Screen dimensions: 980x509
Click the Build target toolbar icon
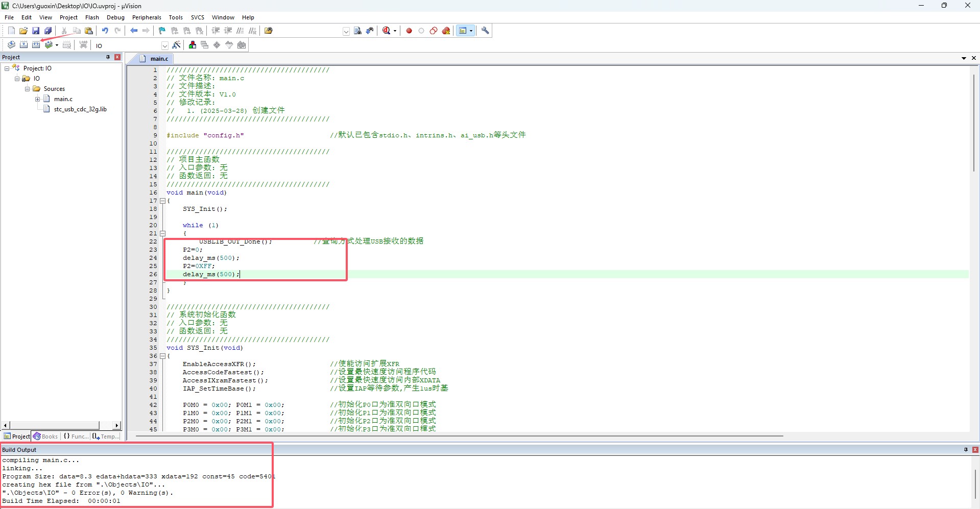23,45
